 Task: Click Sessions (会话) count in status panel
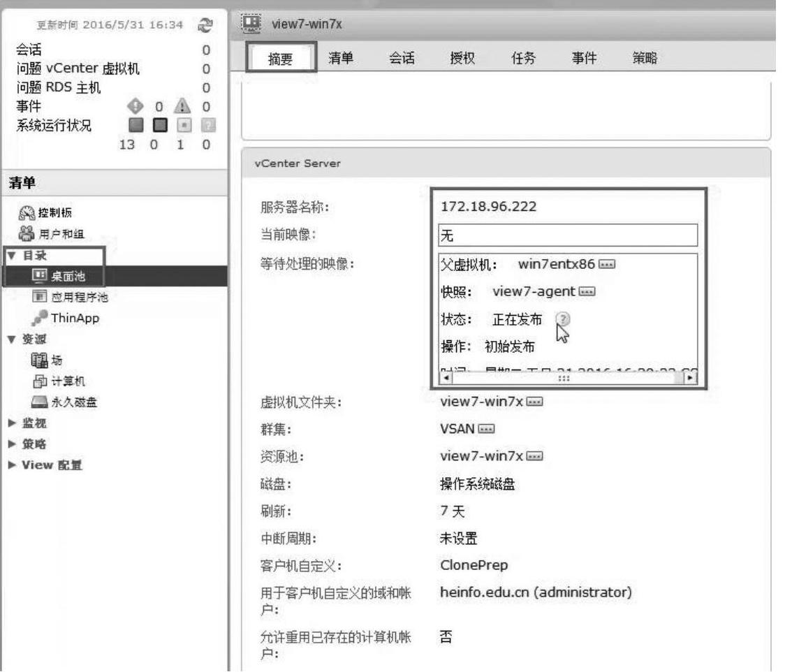point(206,50)
